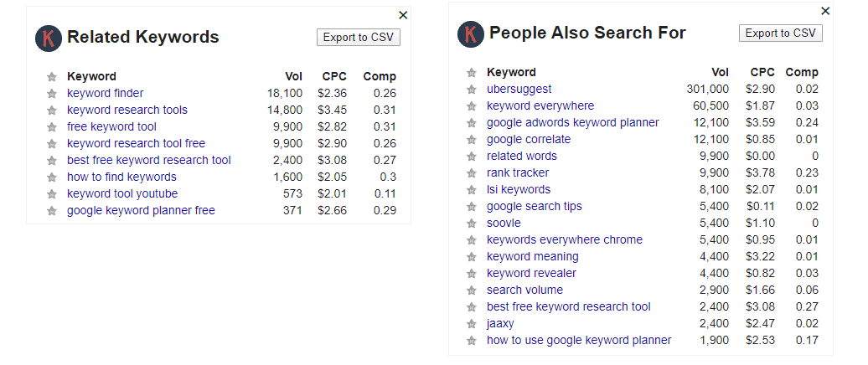Toggle header star in People Also Search For
This screenshot has height=365, width=868.
coord(472,73)
